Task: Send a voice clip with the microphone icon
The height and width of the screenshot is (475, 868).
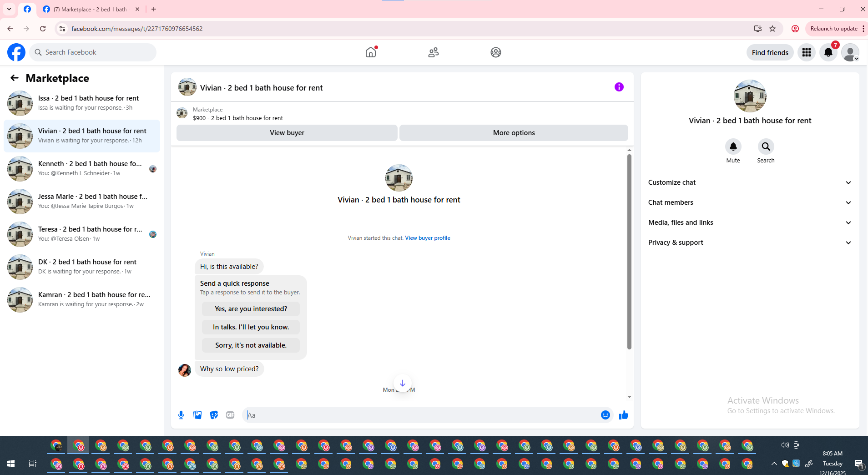Action: 181,415
